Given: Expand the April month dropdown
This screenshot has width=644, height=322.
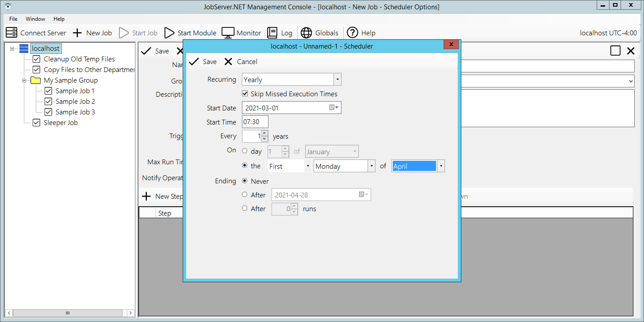Looking at the screenshot, I should 441,166.
